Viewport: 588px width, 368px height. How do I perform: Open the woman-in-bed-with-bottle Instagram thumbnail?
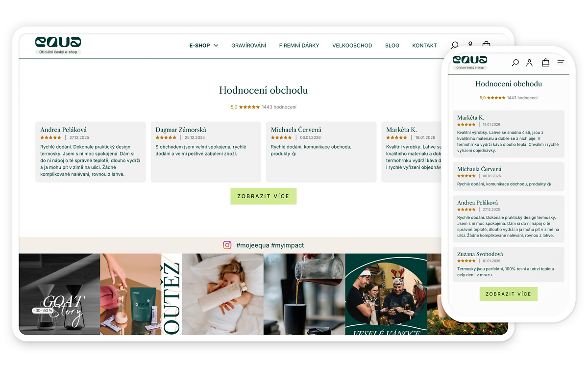[x=222, y=294]
